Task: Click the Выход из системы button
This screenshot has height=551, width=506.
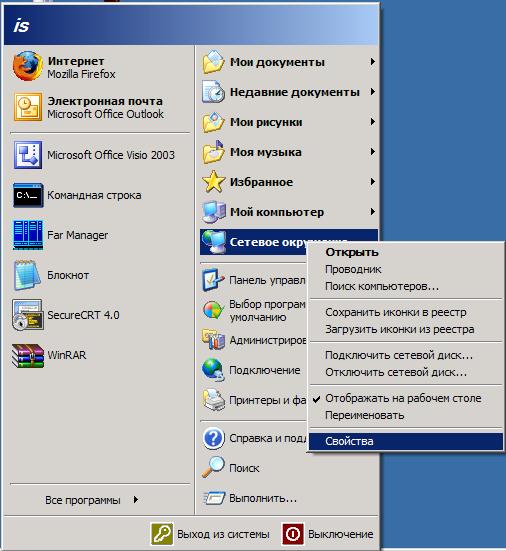Action: 210,534
